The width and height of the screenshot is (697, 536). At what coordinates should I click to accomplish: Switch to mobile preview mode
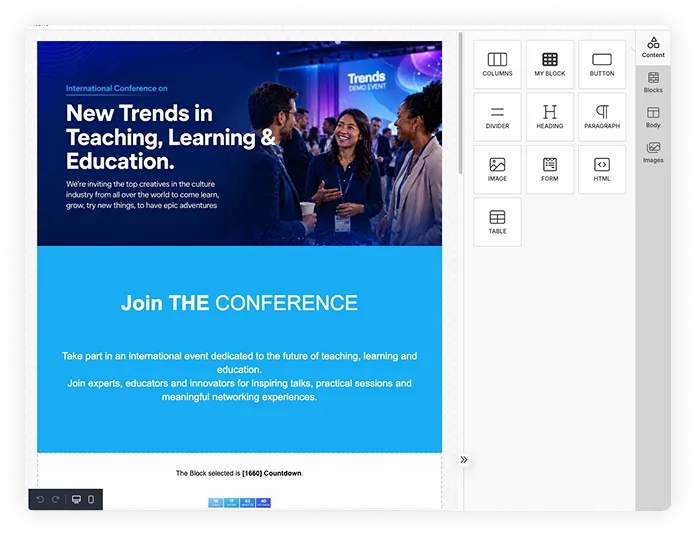pyautogui.click(x=91, y=500)
